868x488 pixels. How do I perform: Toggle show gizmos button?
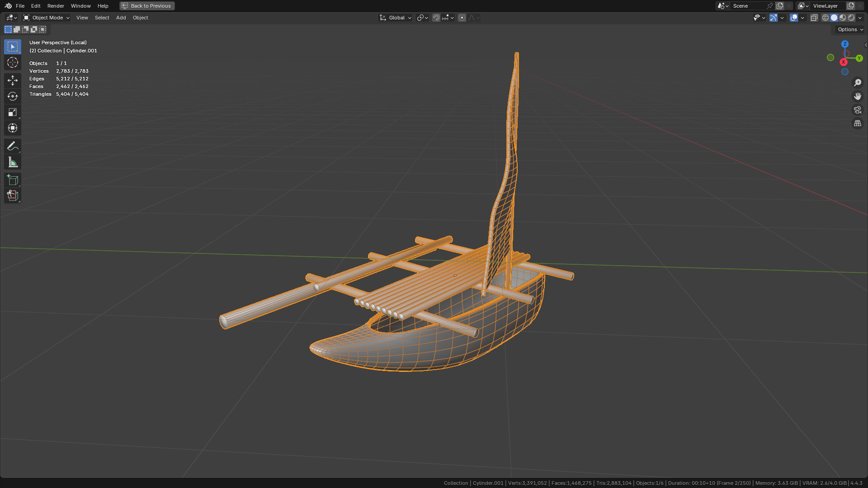pos(774,18)
